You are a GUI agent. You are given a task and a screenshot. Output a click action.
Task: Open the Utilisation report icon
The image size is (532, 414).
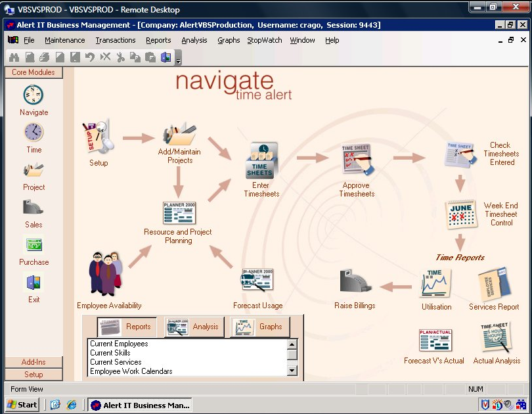(435, 283)
